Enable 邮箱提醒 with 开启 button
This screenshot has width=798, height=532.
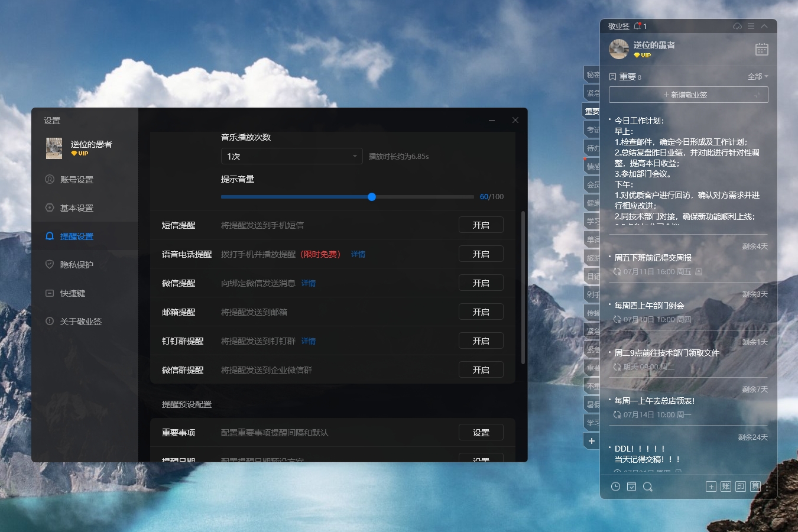click(481, 312)
